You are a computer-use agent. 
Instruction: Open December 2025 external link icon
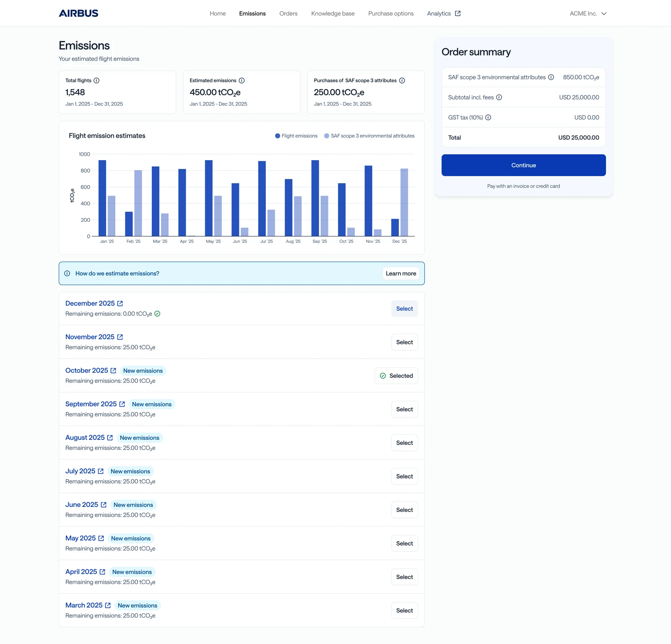120,304
